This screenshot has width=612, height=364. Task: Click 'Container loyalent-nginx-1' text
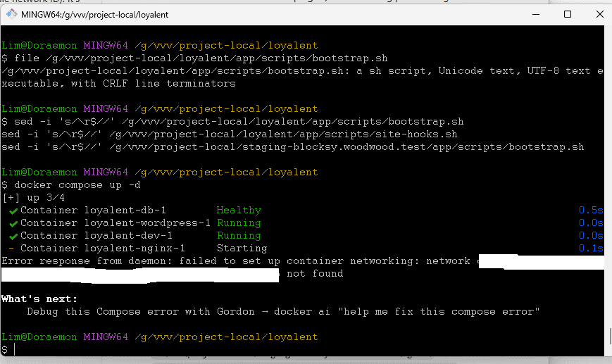[x=103, y=248]
